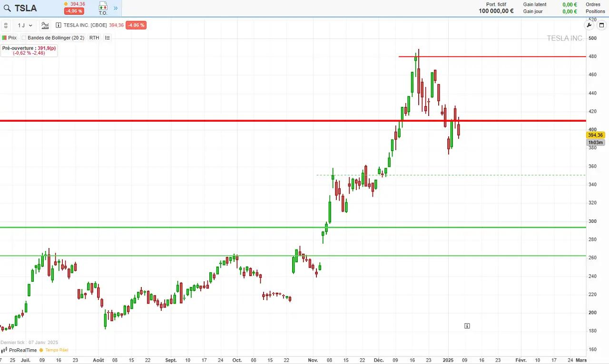
Task: Expand the header panel with double-chevron arrows
Action: 115,8
